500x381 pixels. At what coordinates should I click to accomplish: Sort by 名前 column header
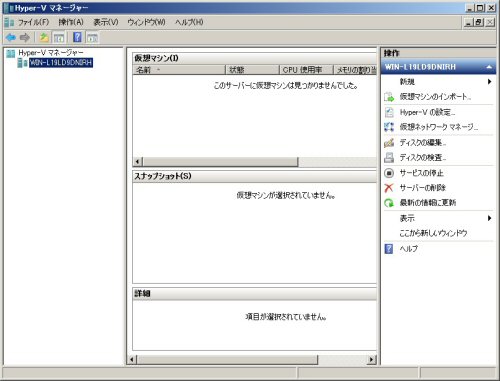(179, 70)
